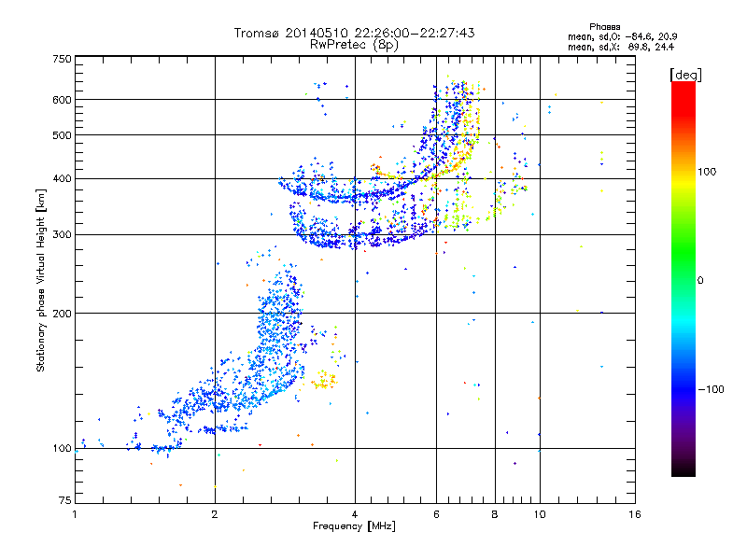The image size is (747, 560).
Task: Click y-axis tick label '300'
Action: [x=62, y=234]
